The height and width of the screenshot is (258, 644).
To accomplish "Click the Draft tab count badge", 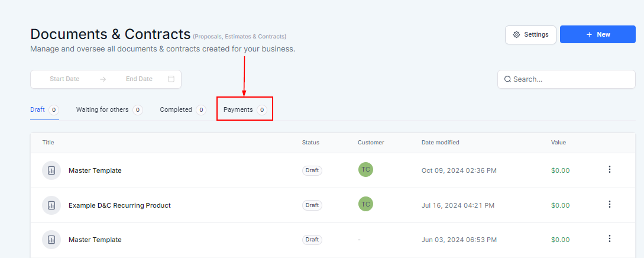I will click(54, 110).
